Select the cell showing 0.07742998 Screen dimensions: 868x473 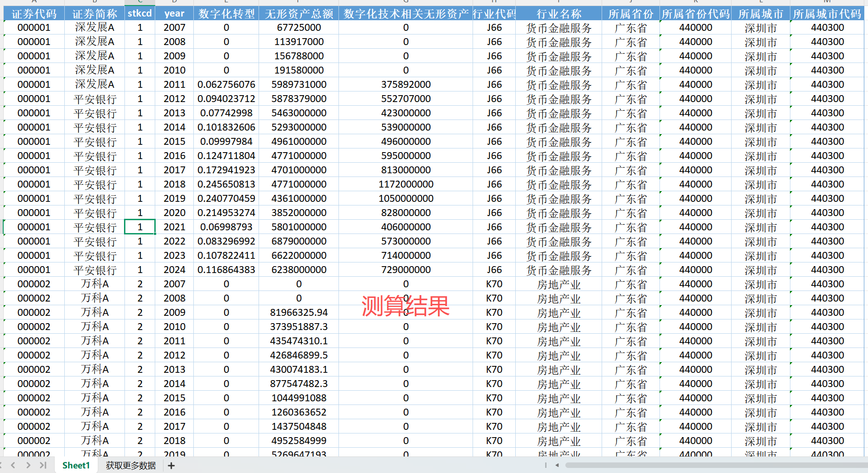coord(226,113)
